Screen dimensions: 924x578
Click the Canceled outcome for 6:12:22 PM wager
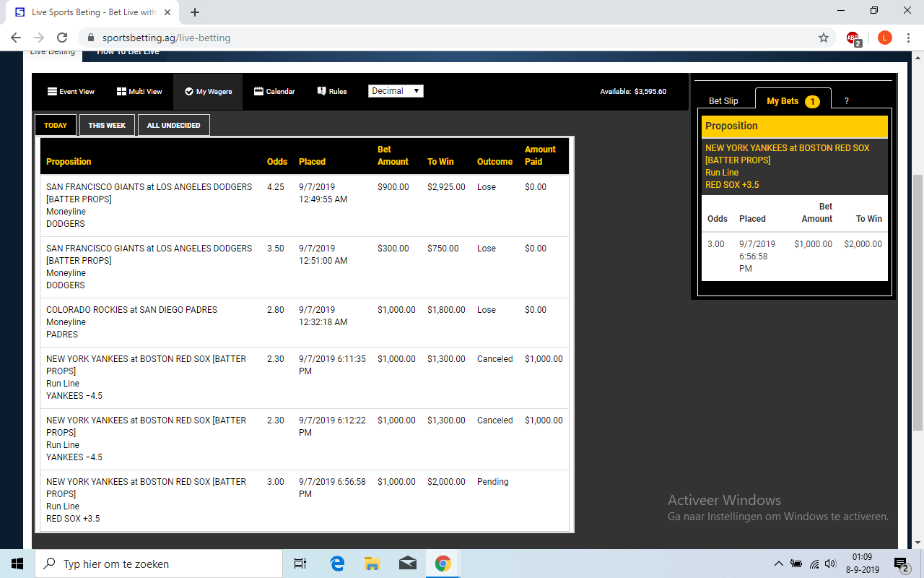(x=495, y=420)
